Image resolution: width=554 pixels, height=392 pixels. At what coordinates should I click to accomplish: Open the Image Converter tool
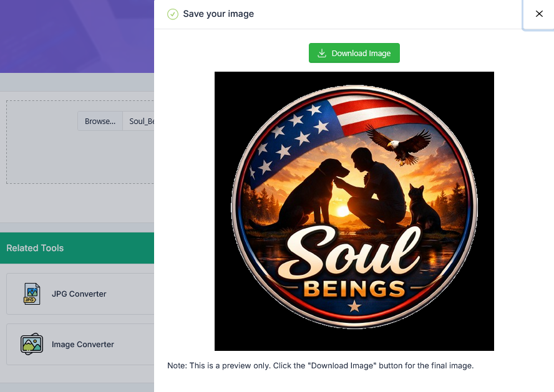click(x=80, y=344)
